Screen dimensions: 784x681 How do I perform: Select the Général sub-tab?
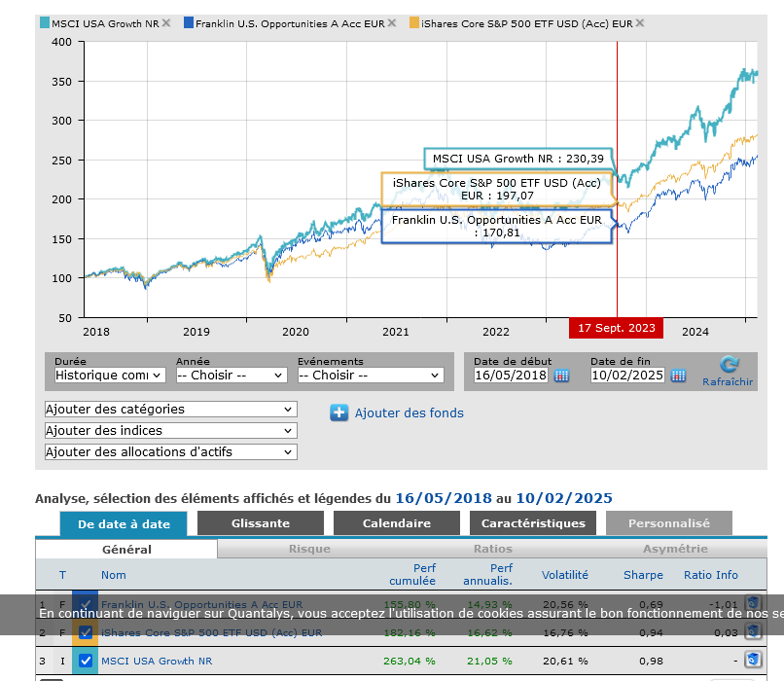(126, 549)
